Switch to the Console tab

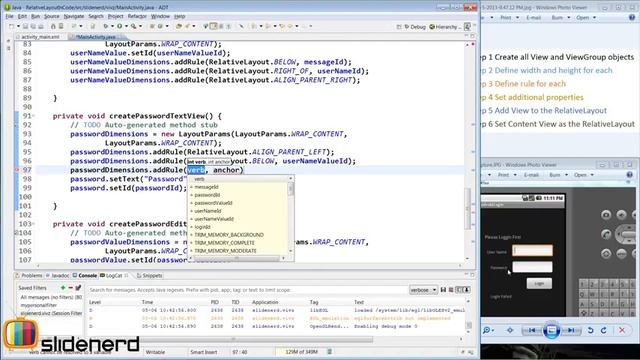85,276
